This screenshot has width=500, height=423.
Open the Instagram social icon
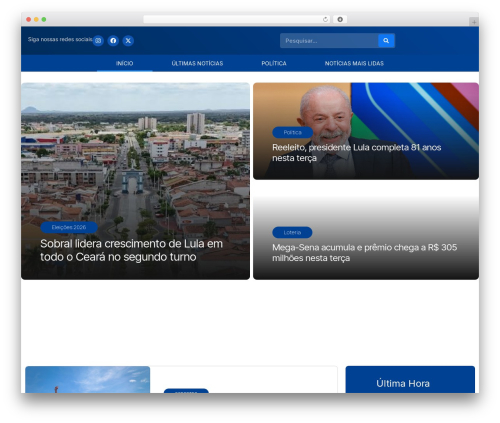(98, 41)
